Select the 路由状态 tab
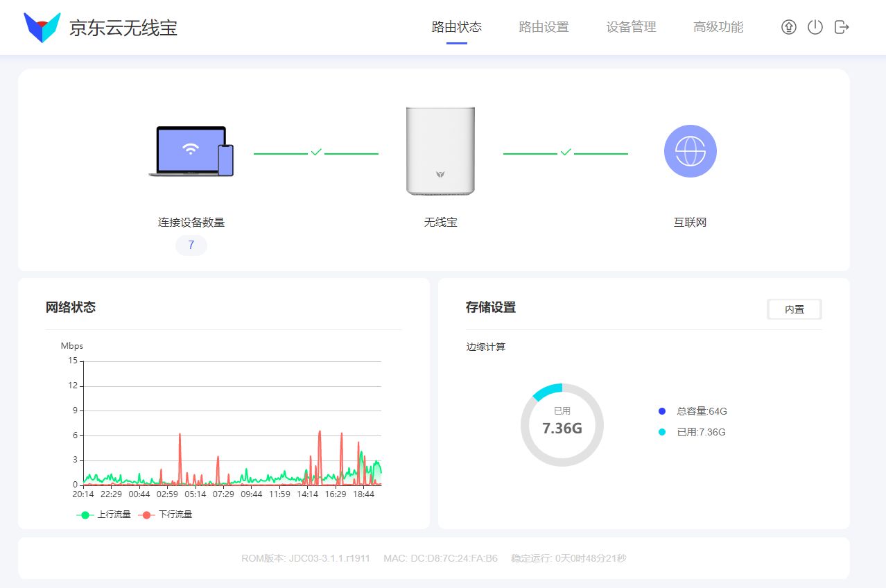Viewport: 886px width, 588px height. pyautogui.click(x=456, y=28)
